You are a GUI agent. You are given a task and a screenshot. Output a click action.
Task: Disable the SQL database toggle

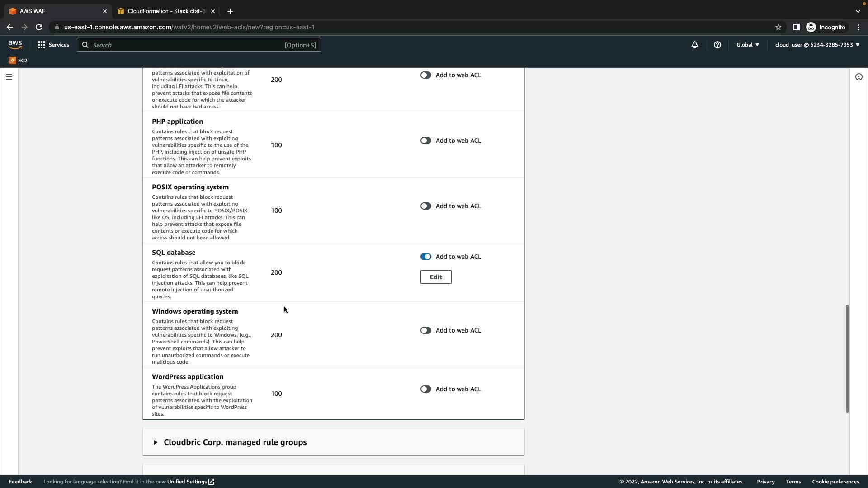[425, 257]
